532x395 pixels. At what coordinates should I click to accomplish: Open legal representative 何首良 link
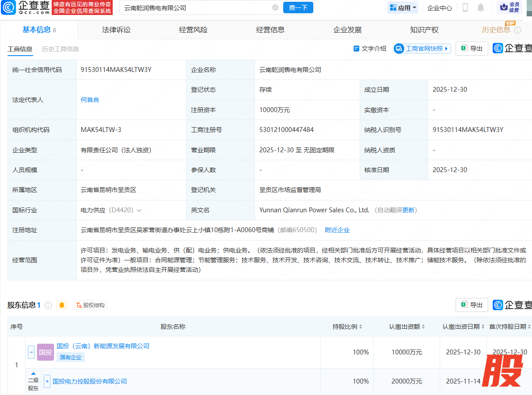point(90,100)
